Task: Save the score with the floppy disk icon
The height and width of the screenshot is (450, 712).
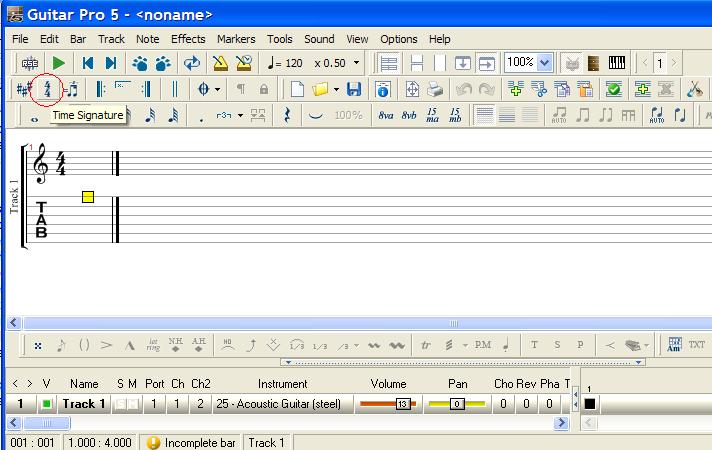Action: click(x=354, y=89)
